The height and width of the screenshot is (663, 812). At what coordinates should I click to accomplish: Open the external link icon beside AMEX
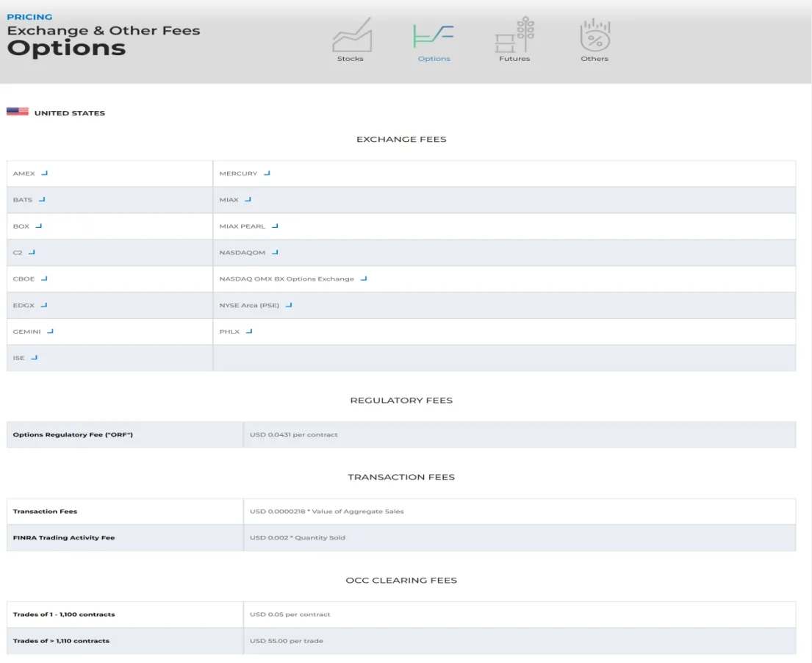[x=45, y=173]
